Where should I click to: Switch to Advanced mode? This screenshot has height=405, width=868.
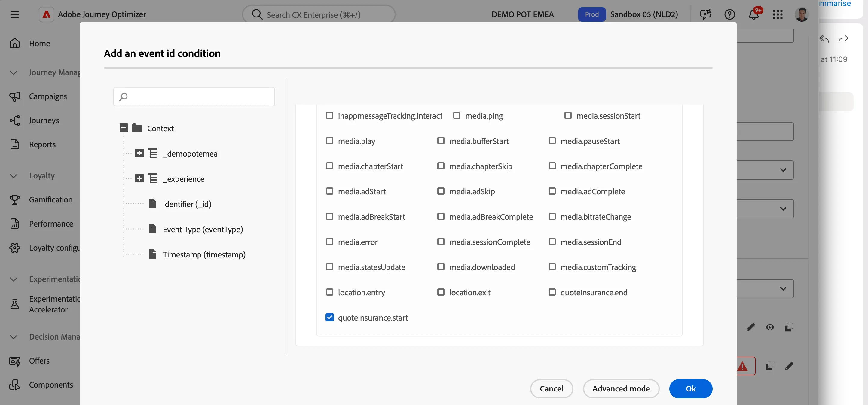pyautogui.click(x=621, y=389)
